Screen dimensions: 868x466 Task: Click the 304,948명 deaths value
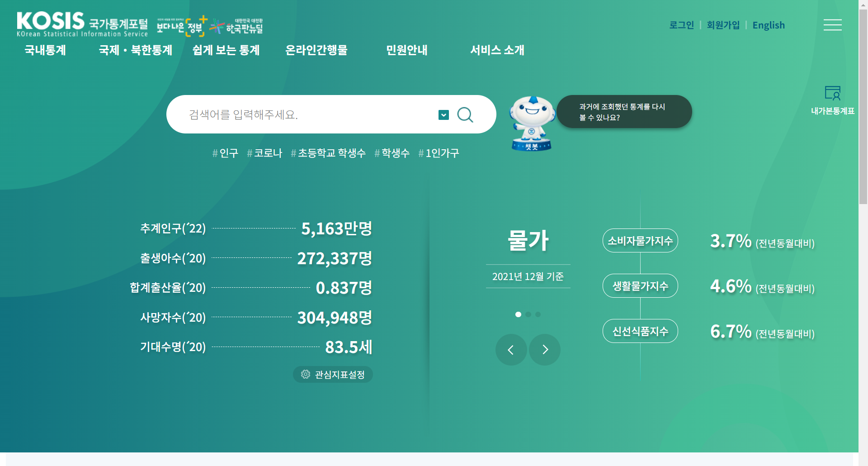click(335, 318)
